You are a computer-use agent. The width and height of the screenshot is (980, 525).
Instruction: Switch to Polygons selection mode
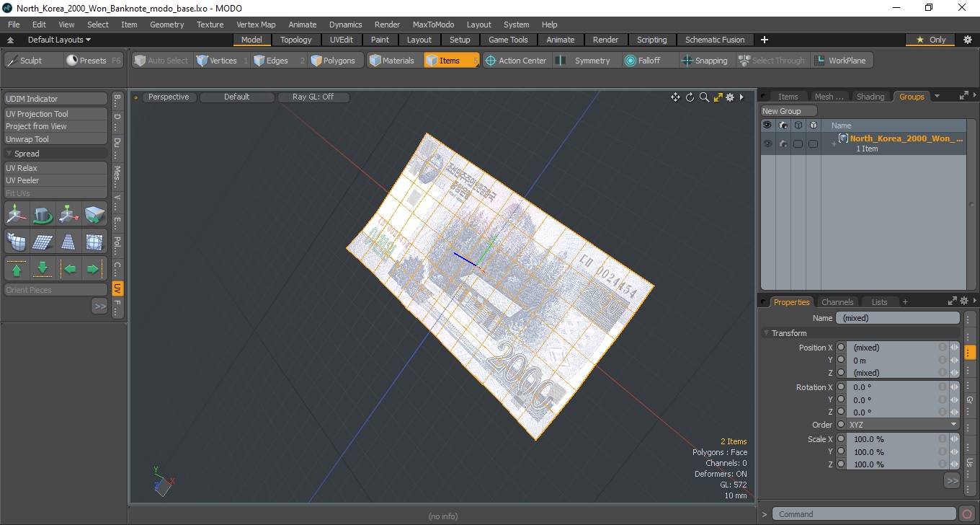[334, 61]
